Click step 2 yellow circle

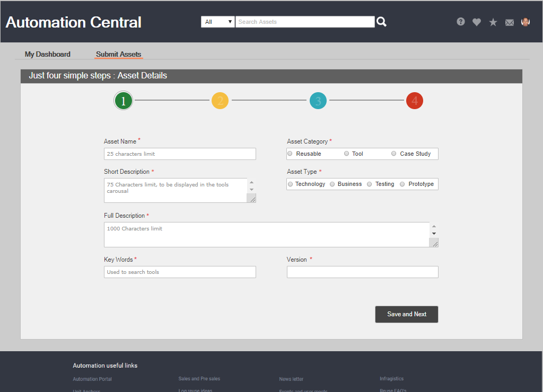pyautogui.click(x=220, y=101)
